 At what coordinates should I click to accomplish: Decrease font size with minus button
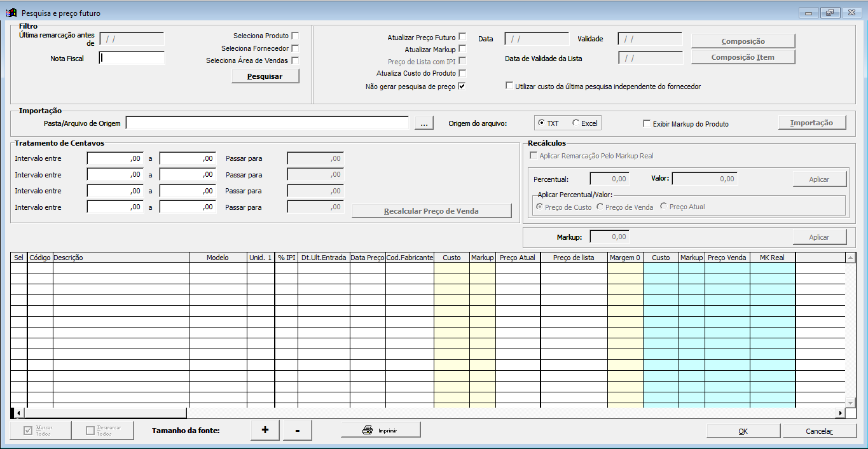tap(297, 431)
